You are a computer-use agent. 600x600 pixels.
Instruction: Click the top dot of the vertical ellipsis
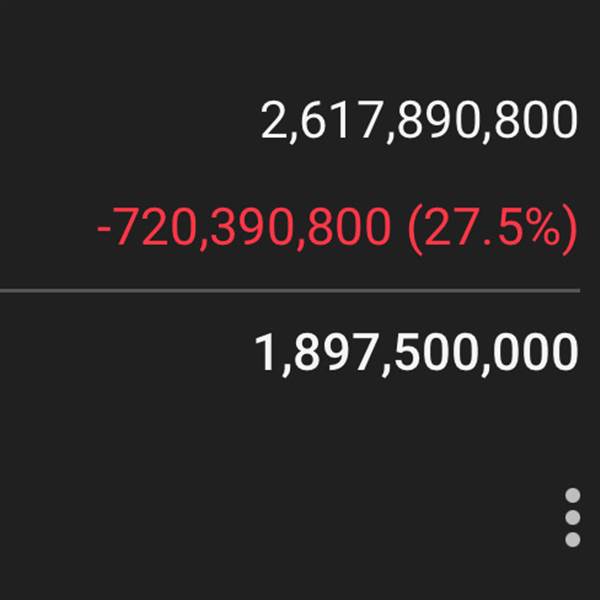[572, 495]
